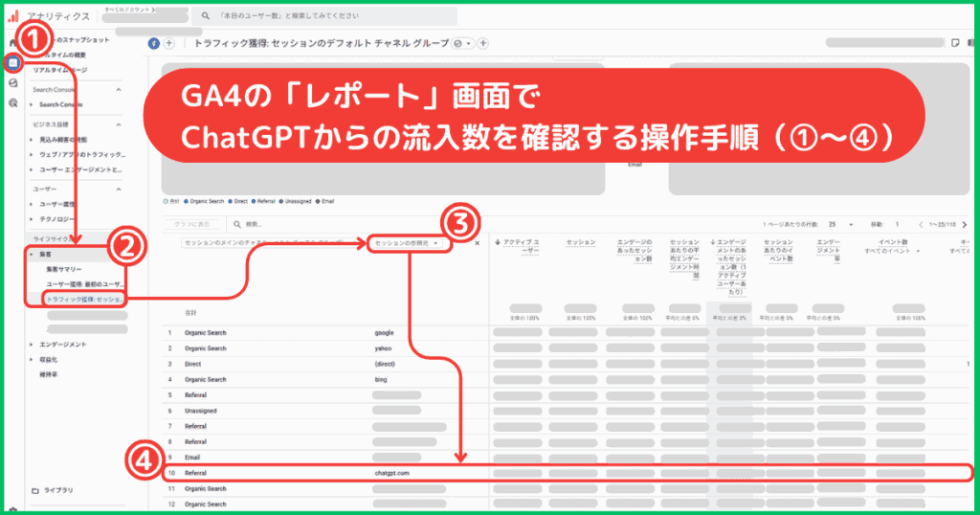Image resolution: width=980 pixels, height=515 pixels.
Task: Sort by セッション column header
Action: (581, 242)
